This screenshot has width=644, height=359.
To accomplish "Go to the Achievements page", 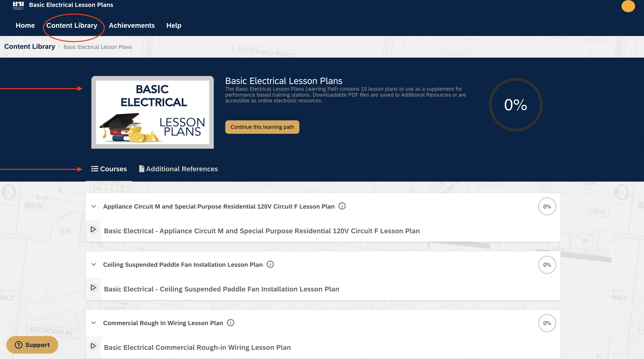I will coord(132,25).
